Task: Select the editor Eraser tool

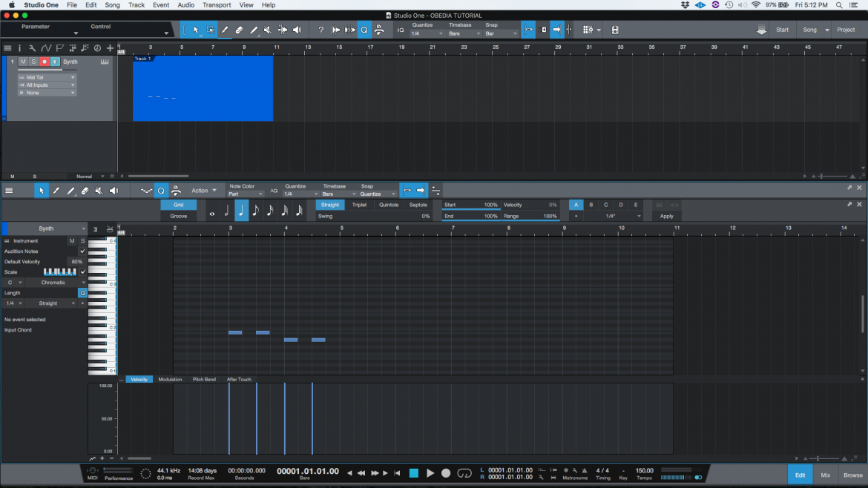Action: click(85, 191)
